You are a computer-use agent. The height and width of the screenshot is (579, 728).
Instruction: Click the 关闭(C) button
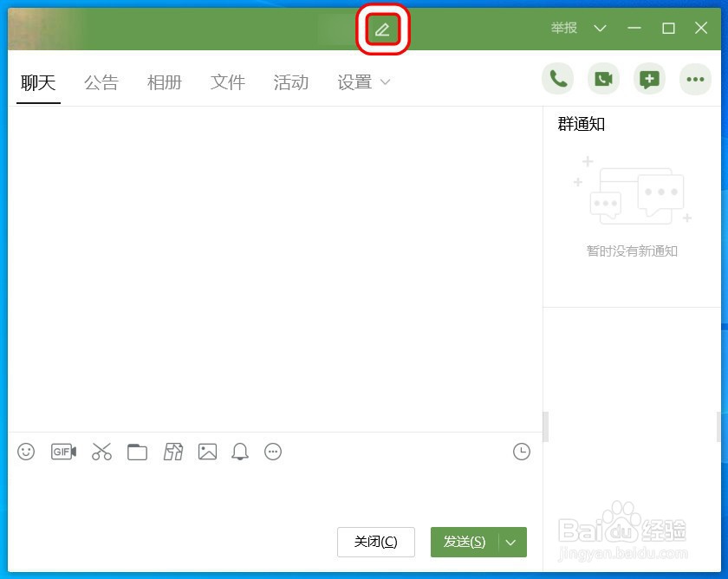pos(375,542)
